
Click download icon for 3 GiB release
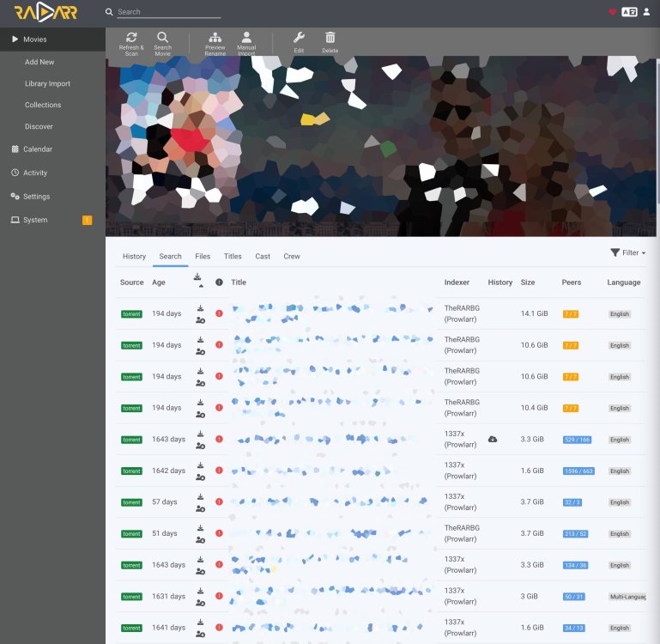(200, 591)
